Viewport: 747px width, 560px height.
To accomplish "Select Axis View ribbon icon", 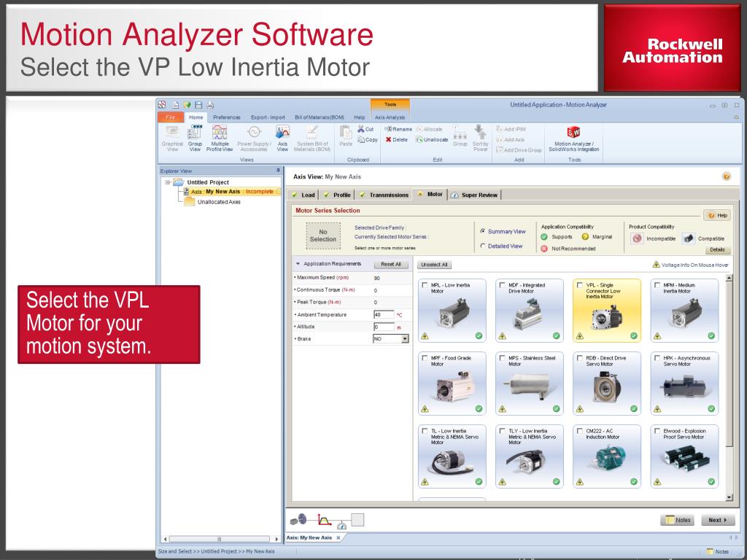I will [x=282, y=139].
